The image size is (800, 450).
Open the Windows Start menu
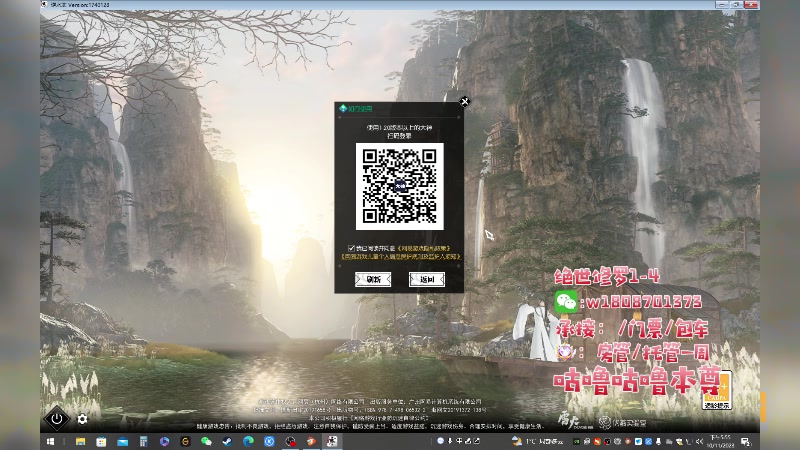click(51, 441)
